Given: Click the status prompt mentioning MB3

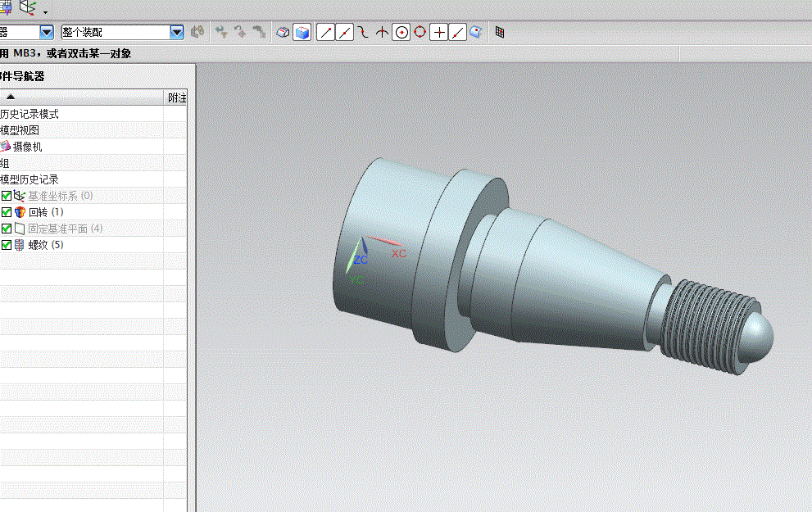Looking at the screenshot, I should pyautogui.click(x=66, y=53).
